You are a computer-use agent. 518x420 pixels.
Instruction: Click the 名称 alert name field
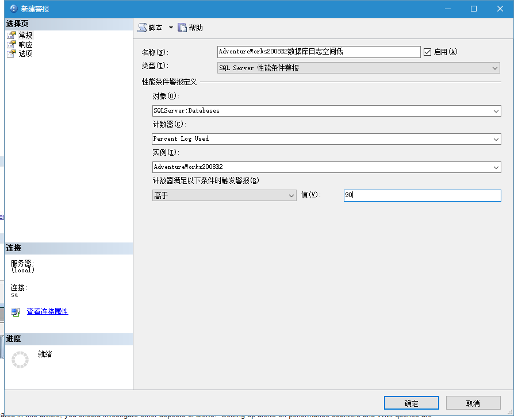tap(319, 52)
